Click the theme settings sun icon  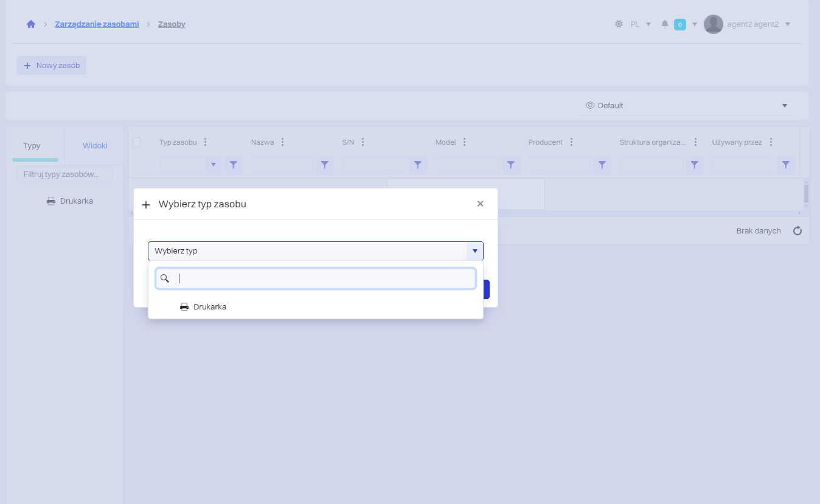[619, 24]
